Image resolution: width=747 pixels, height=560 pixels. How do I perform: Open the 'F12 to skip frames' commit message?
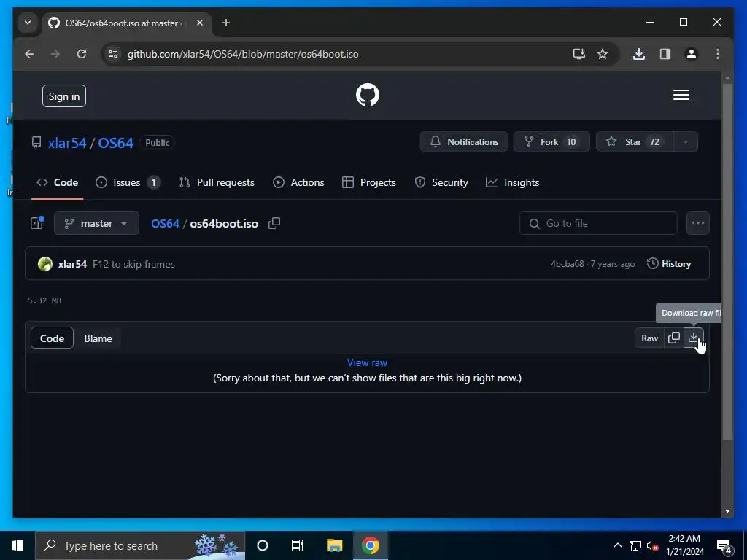(x=133, y=264)
